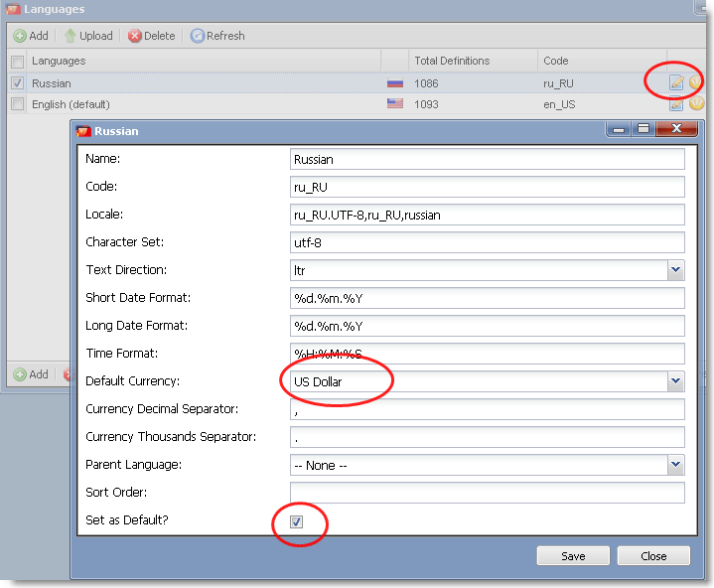Click the Delete toolbar button
Image resolution: width=714 pixels, height=588 pixels.
[151, 36]
